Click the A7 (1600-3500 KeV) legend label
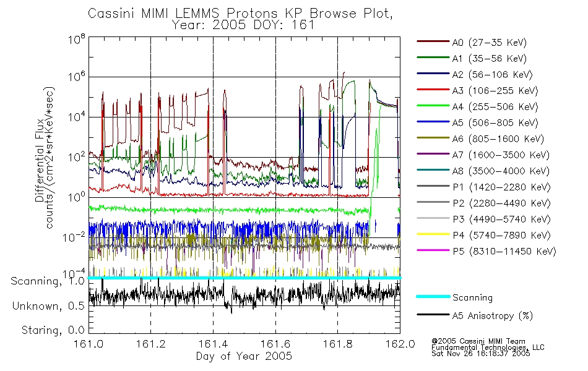Screen dimensions: 588x371 click(x=501, y=155)
